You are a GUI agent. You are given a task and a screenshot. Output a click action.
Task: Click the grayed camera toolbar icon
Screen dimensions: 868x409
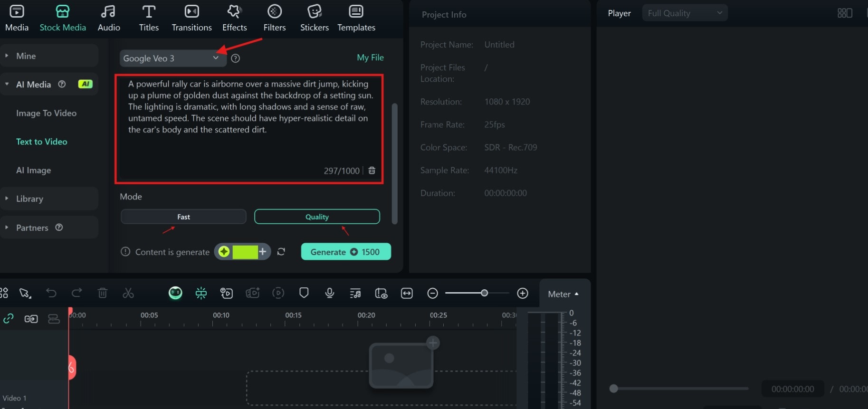point(252,293)
